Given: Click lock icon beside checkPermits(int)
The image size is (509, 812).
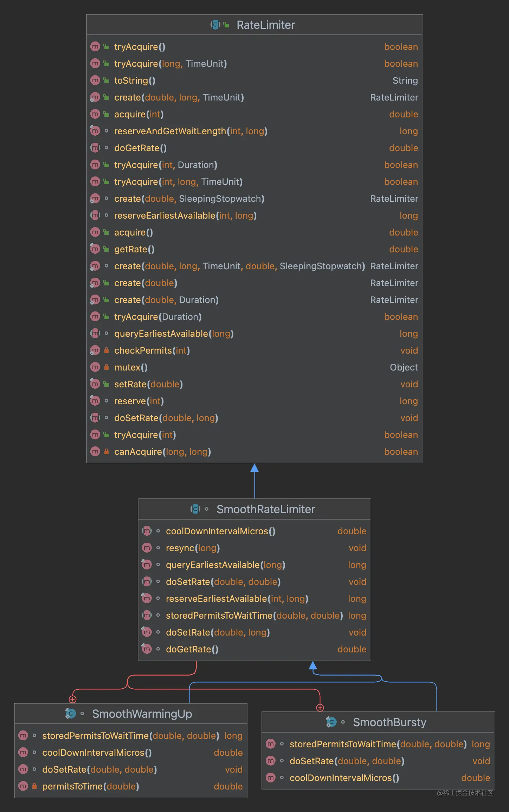Looking at the screenshot, I should [106, 350].
